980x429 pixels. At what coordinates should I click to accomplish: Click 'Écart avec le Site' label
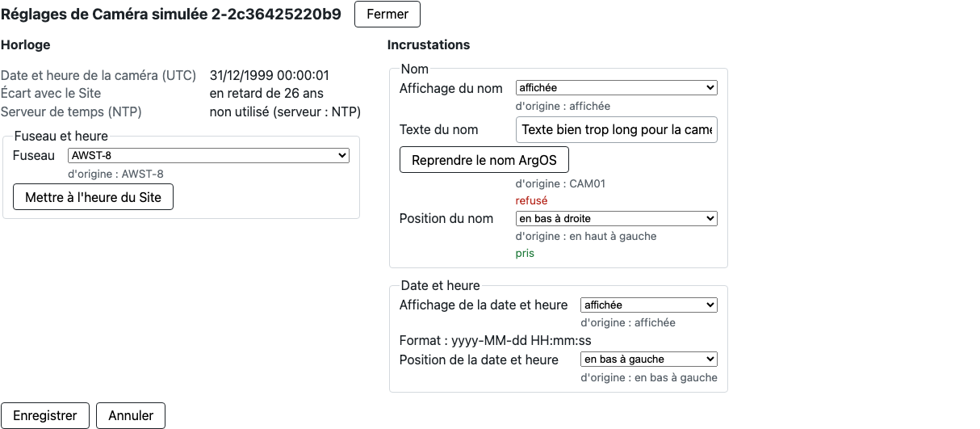tap(51, 93)
